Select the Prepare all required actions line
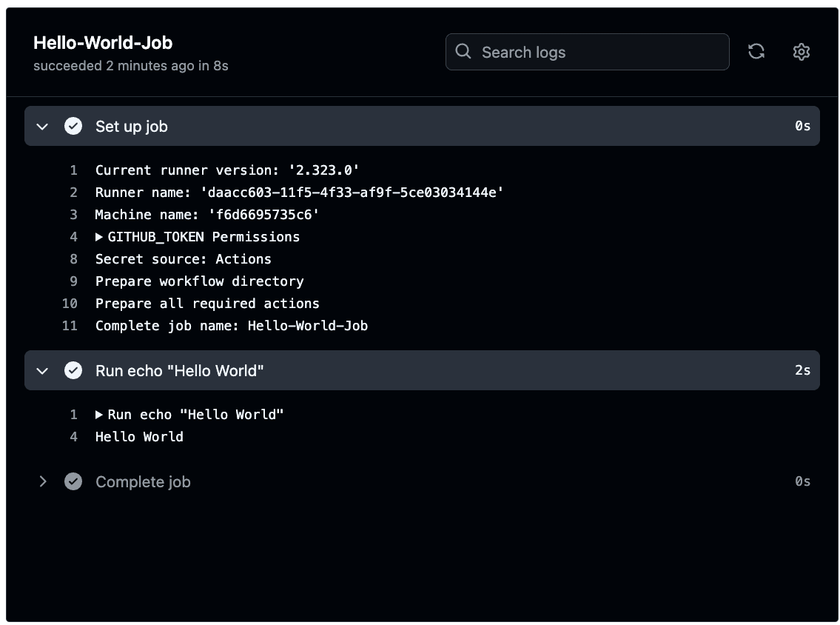Screen dimensions: 840x625 (x=207, y=304)
